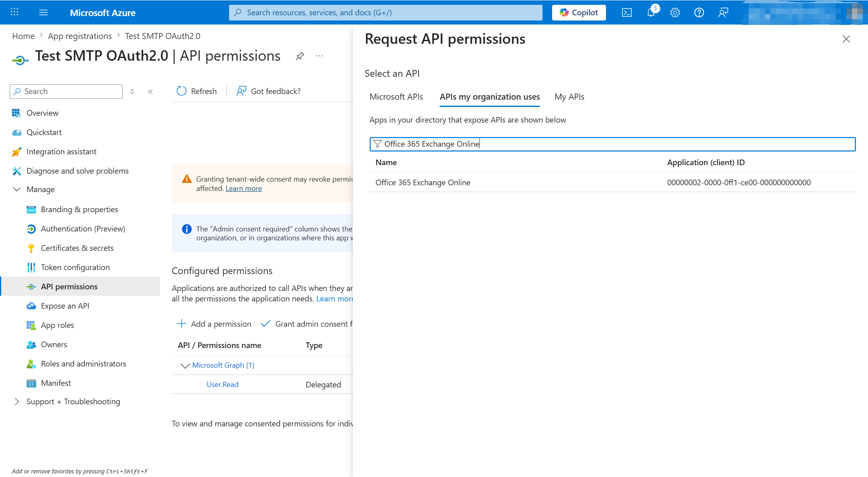Viewport: 868px width, 477px height.
Task: Open the more options ellipsis
Action: click(x=319, y=56)
